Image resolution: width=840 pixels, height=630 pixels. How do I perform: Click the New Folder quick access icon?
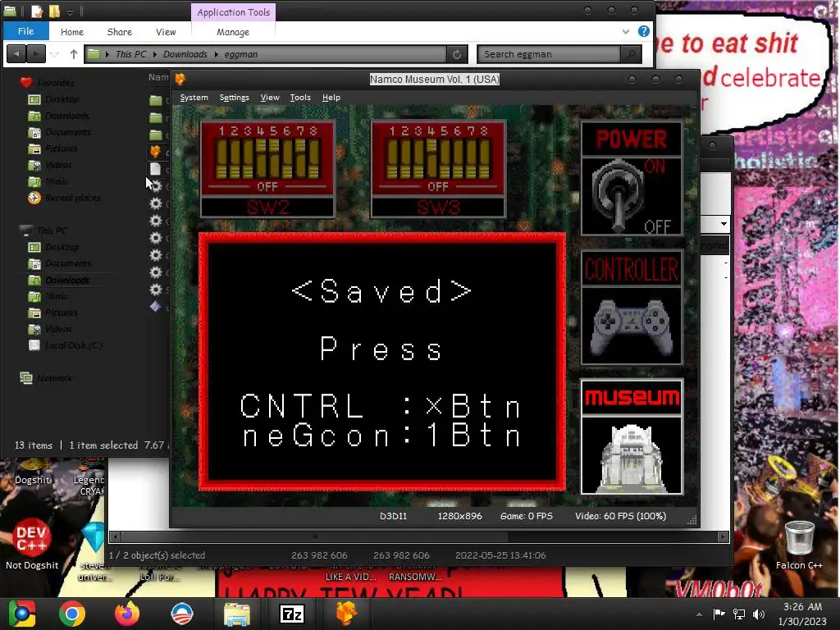[54, 11]
